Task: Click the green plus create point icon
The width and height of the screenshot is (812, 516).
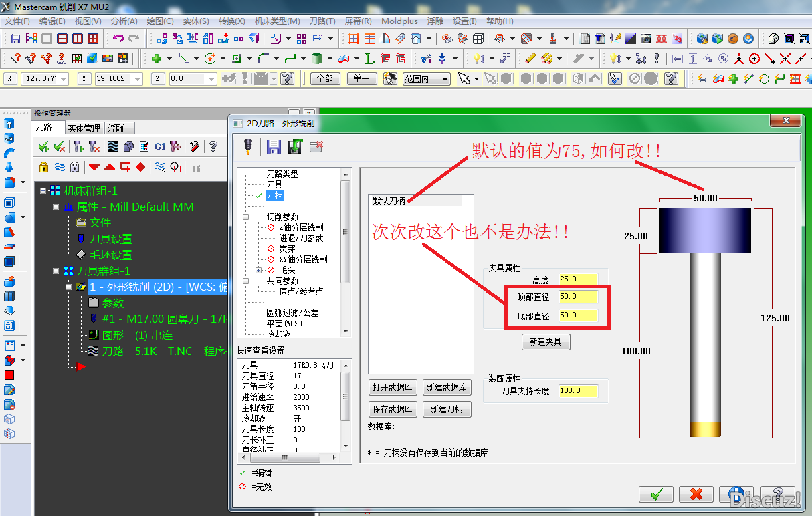Action: coord(157,59)
